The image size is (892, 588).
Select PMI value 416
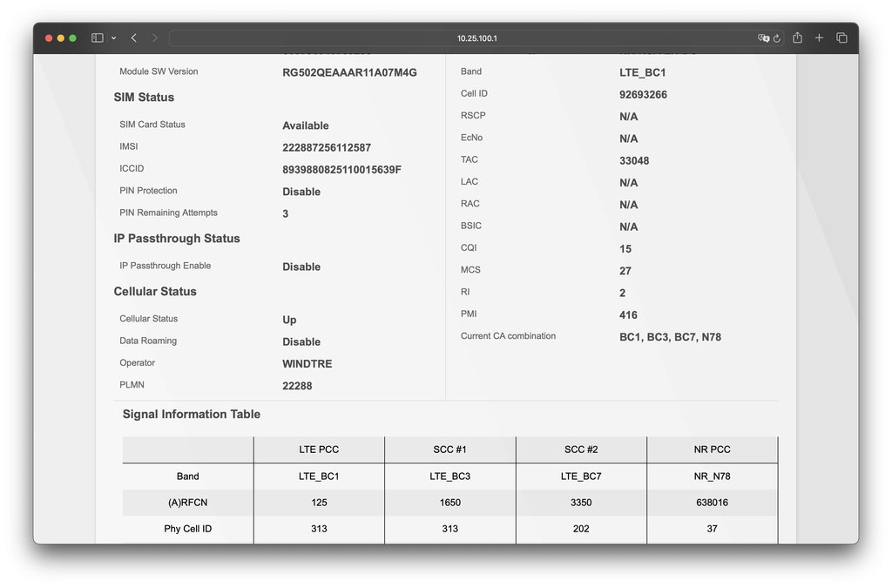coord(628,315)
